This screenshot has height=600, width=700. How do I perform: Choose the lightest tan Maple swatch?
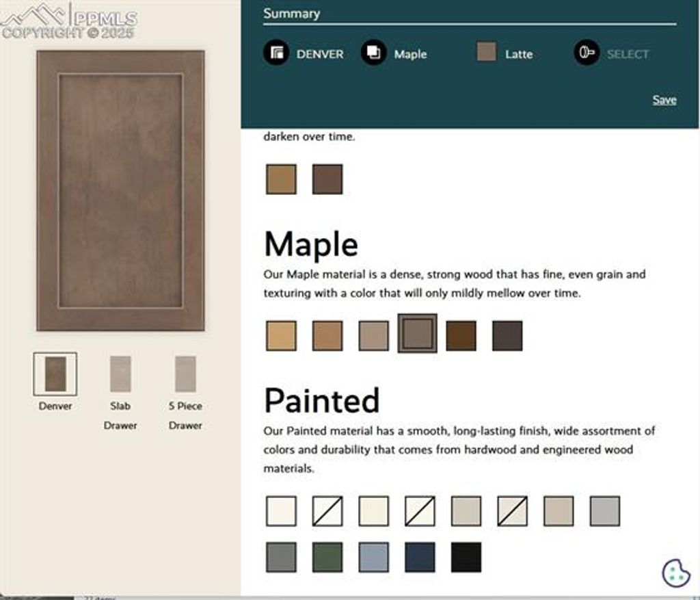click(x=281, y=336)
